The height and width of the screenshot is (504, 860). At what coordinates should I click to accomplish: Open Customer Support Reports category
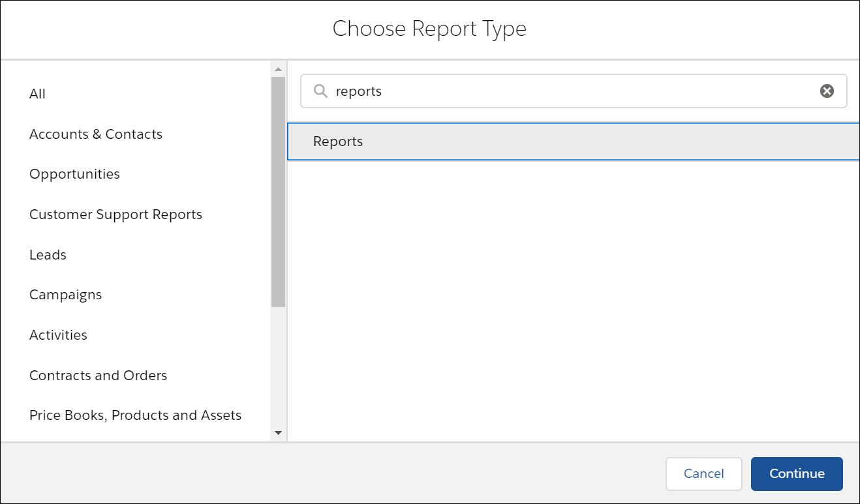tap(115, 214)
